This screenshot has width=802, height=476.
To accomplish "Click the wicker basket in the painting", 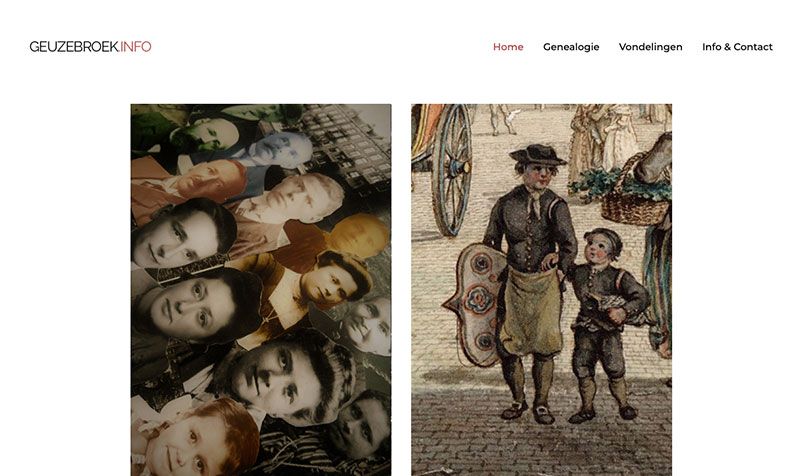I will [634, 194].
